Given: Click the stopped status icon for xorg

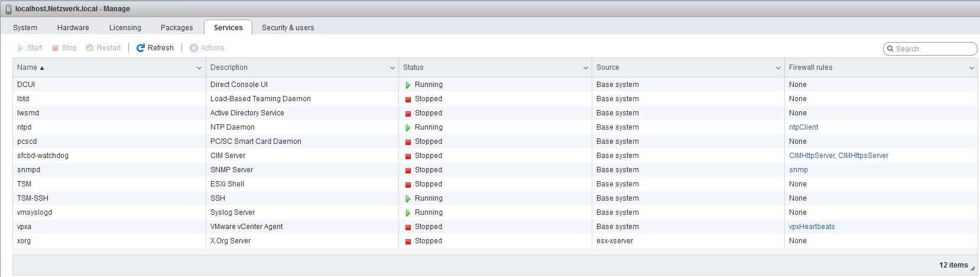Looking at the screenshot, I should 408,241.
